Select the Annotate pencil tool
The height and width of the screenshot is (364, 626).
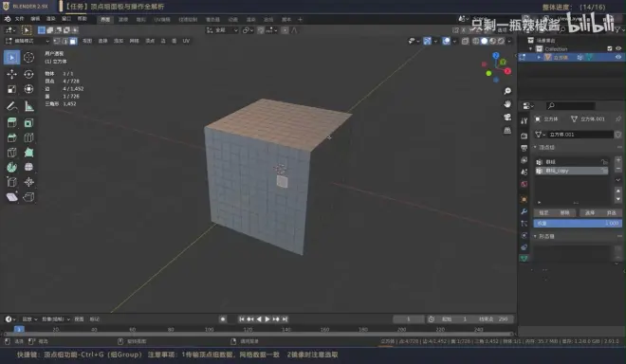coord(11,106)
